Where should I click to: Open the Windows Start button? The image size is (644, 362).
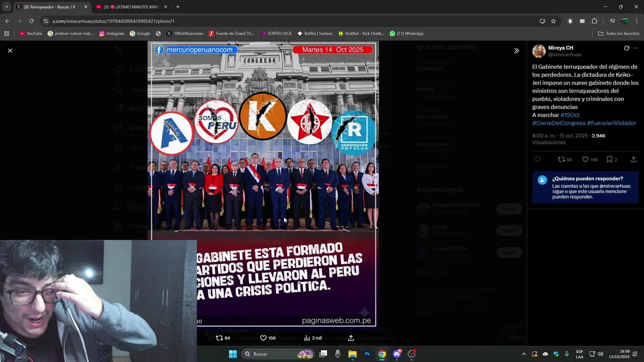(x=233, y=354)
